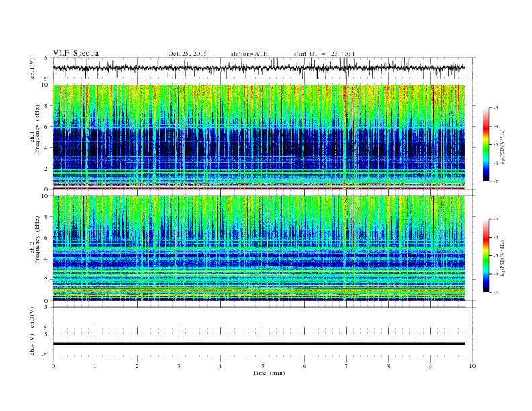
Task: Click the "-3" label on ch.2 color bar
Action: tap(496, 219)
